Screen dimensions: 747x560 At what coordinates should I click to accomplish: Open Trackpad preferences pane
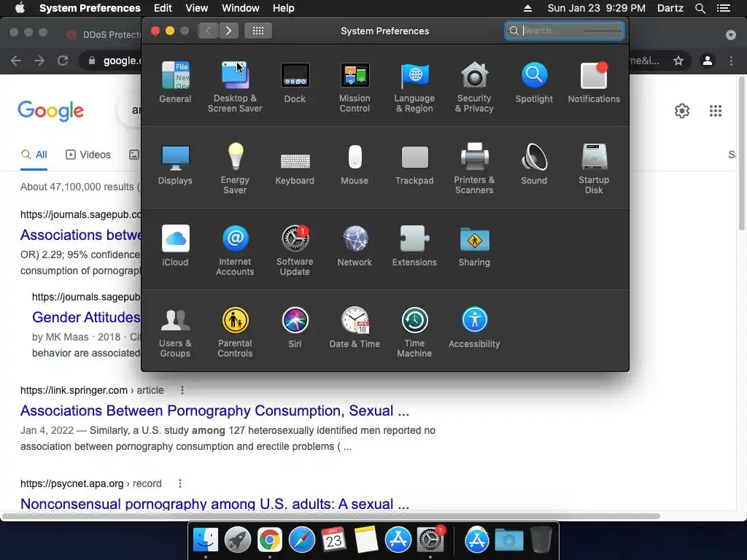coord(414,164)
